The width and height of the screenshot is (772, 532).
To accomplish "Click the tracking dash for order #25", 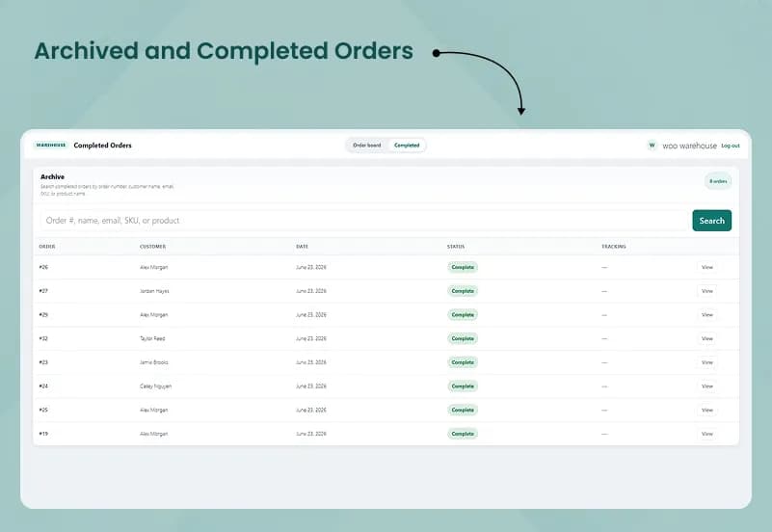I will click(604, 410).
